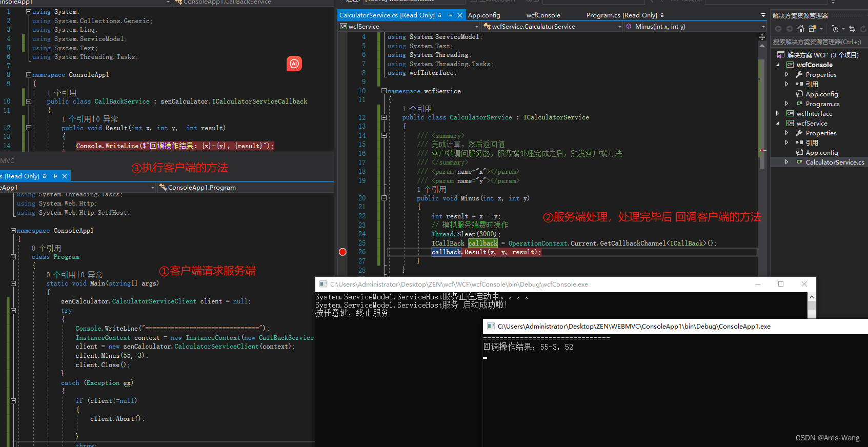
Task: Collapse the wcfConsole project node
Action: (778, 65)
